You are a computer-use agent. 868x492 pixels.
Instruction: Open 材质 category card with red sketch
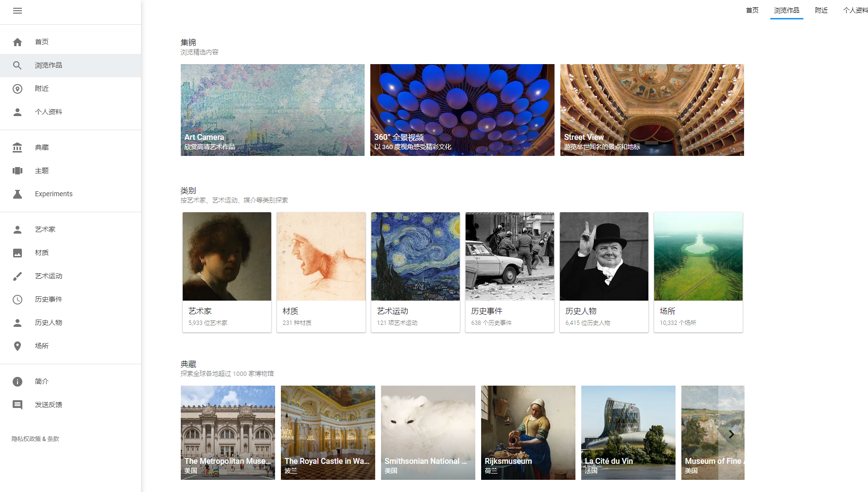(321, 272)
